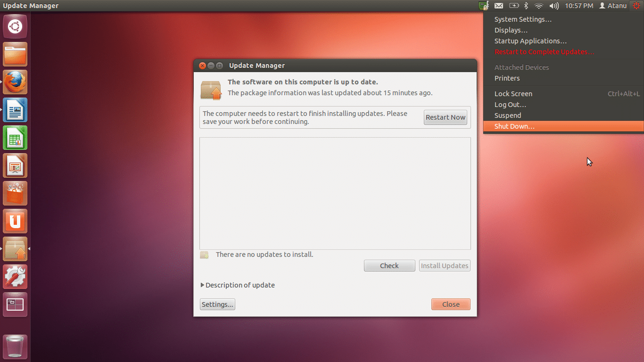Choose Lock Screen in the system menu

[x=563, y=94]
